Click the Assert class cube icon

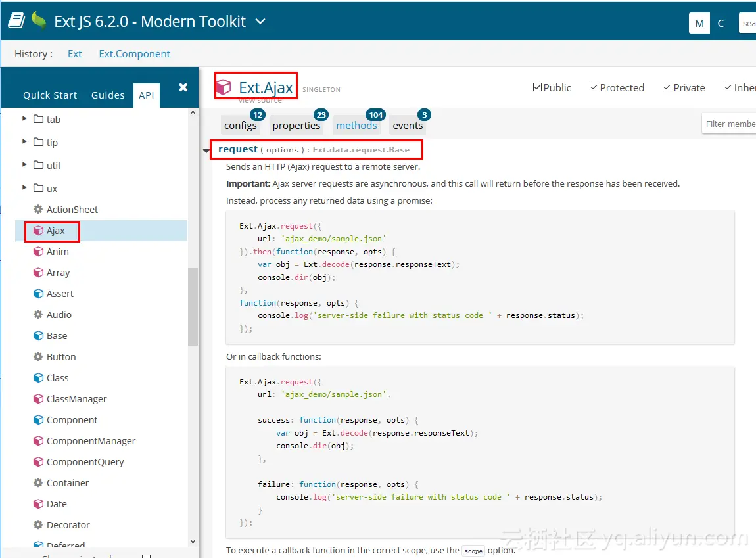click(38, 293)
